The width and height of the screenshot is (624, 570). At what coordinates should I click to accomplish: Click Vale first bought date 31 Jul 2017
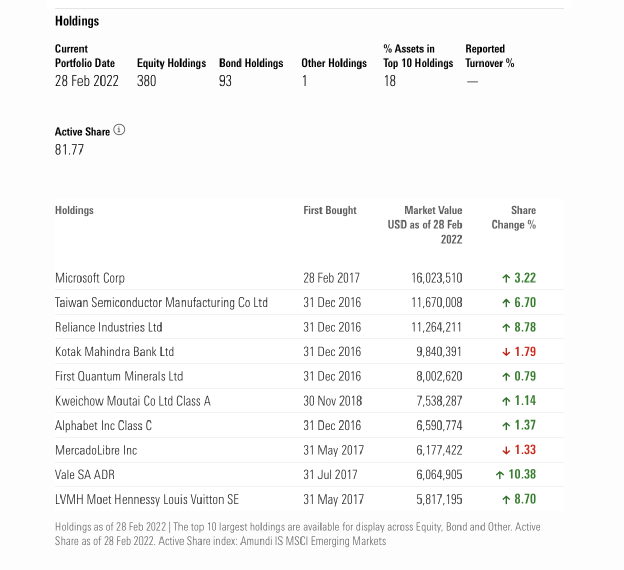click(x=330, y=475)
